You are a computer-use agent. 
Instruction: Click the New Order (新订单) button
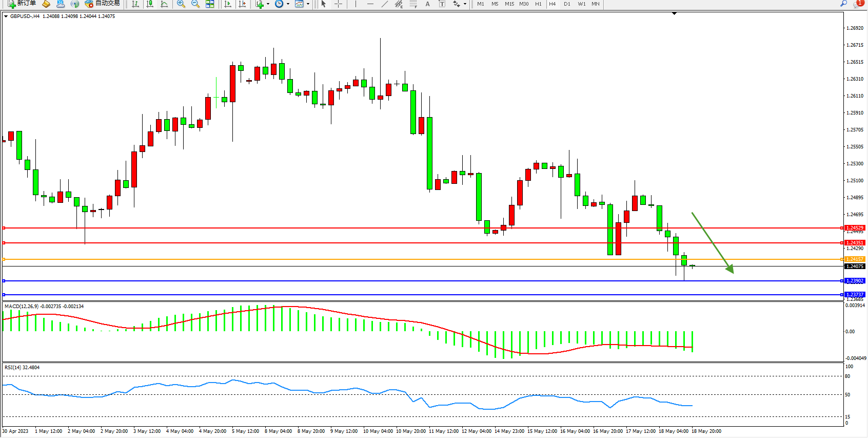click(x=22, y=4)
